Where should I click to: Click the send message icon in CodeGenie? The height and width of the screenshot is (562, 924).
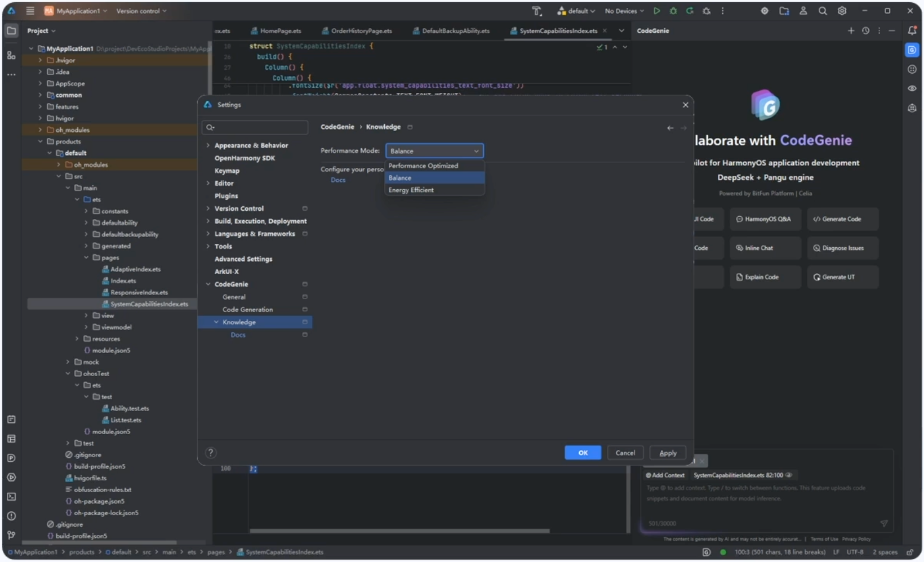click(x=884, y=523)
